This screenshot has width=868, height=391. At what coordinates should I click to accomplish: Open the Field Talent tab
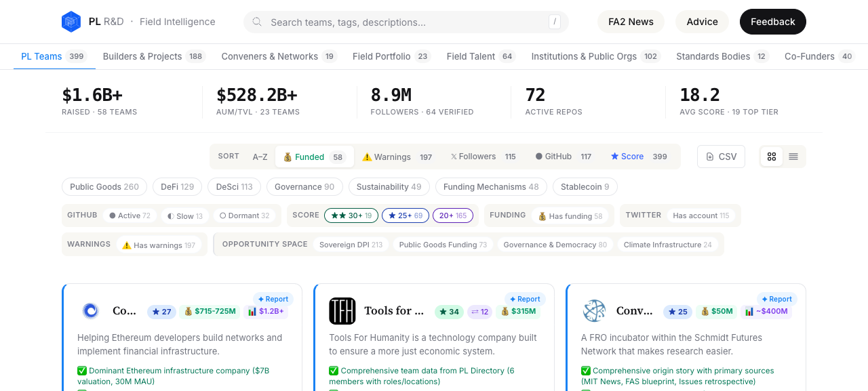coord(481,56)
